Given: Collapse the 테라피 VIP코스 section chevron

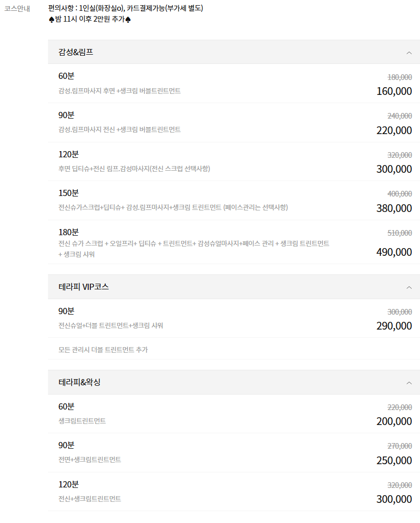Looking at the screenshot, I should (x=409, y=287).
